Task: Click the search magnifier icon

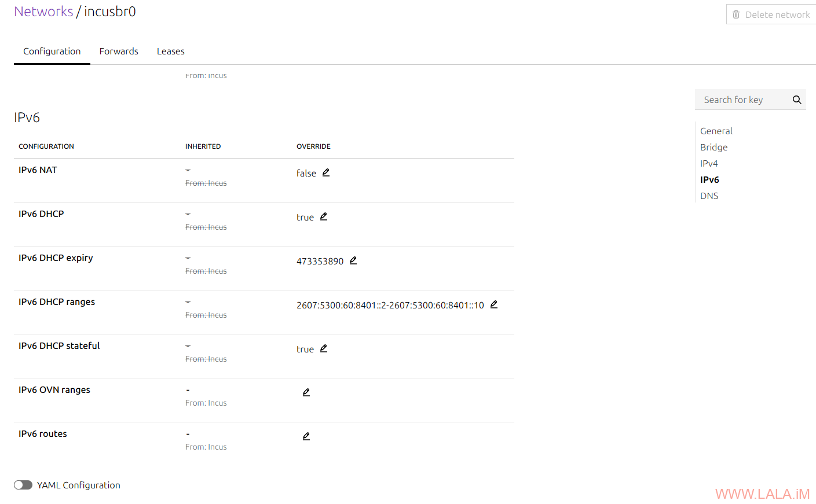Action: click(797, 100)
